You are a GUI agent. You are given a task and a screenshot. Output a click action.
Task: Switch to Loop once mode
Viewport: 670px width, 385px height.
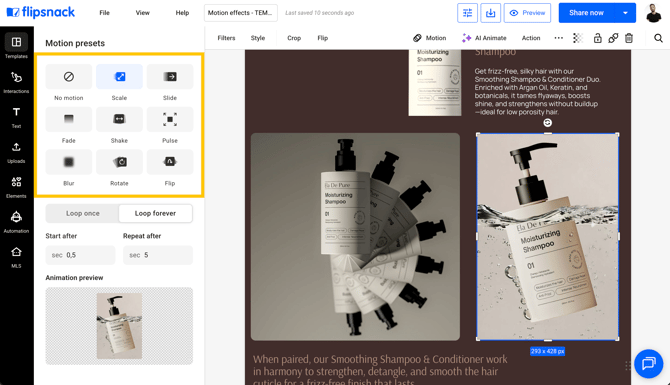click(82, 213)
